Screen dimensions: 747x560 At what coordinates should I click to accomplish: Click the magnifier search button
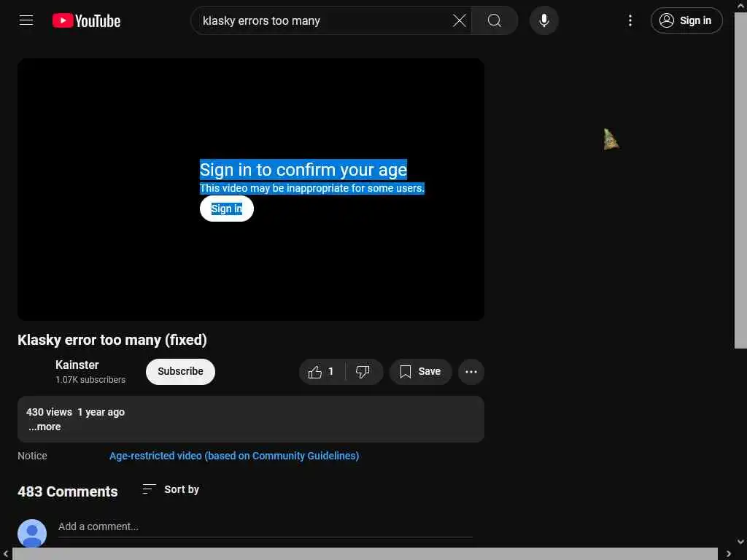495,20
